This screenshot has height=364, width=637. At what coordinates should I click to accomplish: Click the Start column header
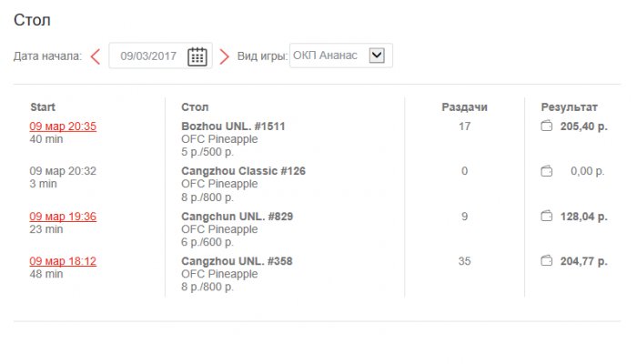tap(43, 107)
